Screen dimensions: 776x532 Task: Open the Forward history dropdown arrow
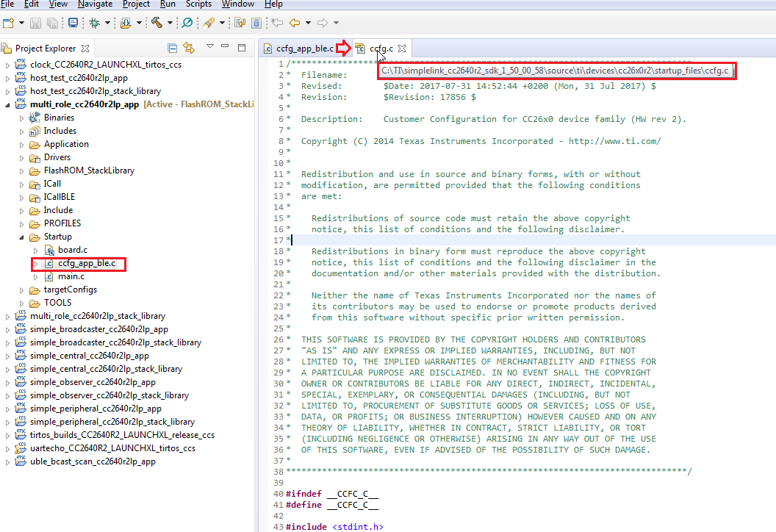(x=336, y=23)
